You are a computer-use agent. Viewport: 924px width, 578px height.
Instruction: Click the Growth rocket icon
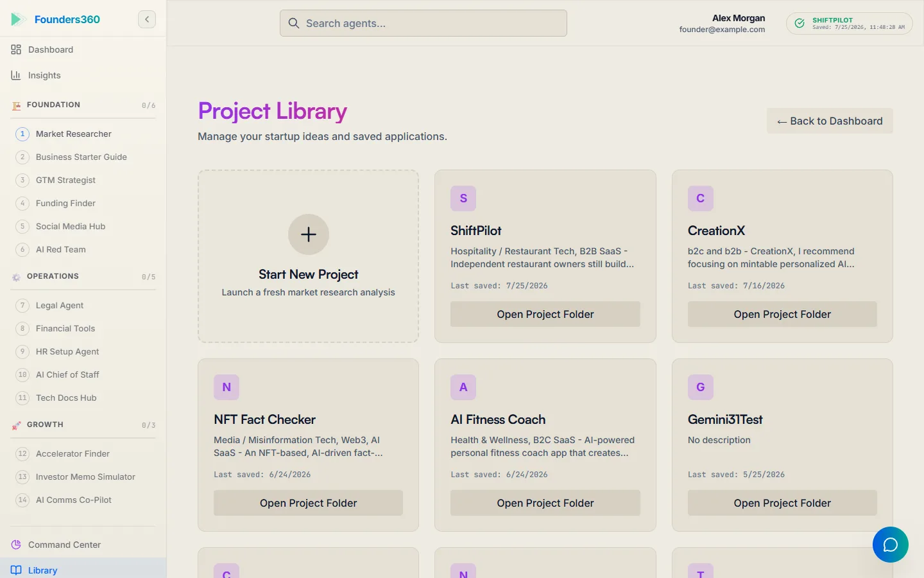17,425
